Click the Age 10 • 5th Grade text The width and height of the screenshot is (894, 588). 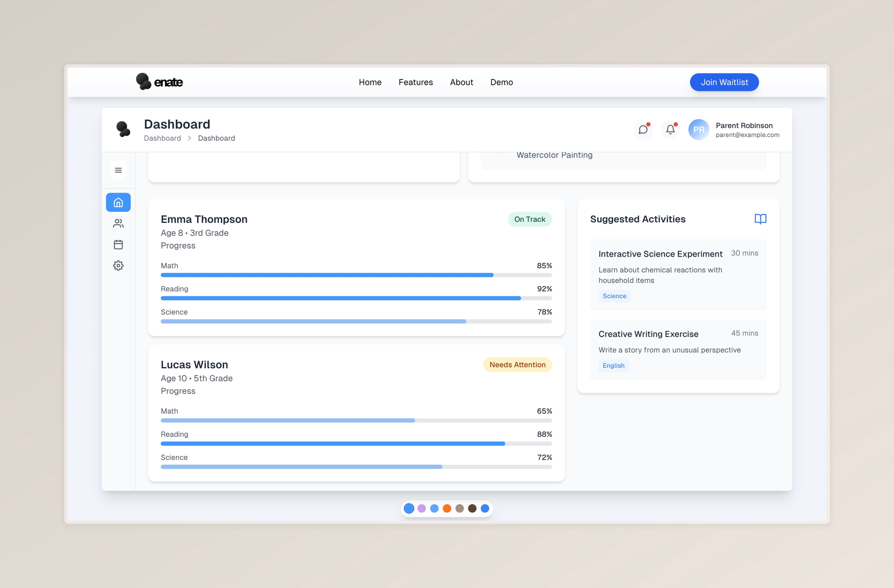point(196,378)
